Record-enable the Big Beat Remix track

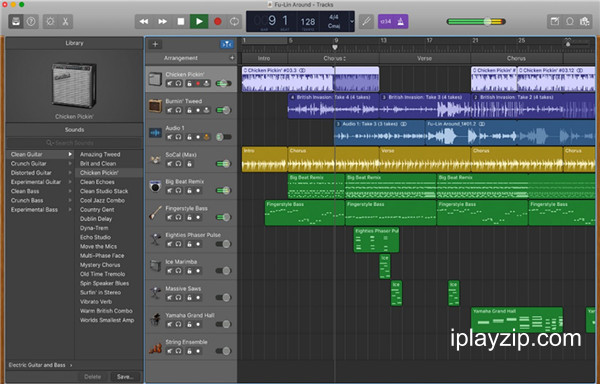coord(198,190)
